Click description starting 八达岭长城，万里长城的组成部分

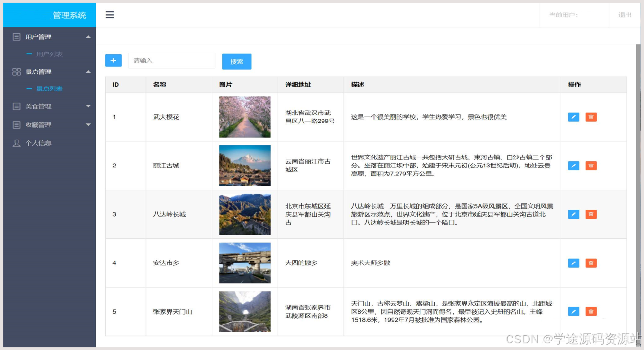pos(452,214)
